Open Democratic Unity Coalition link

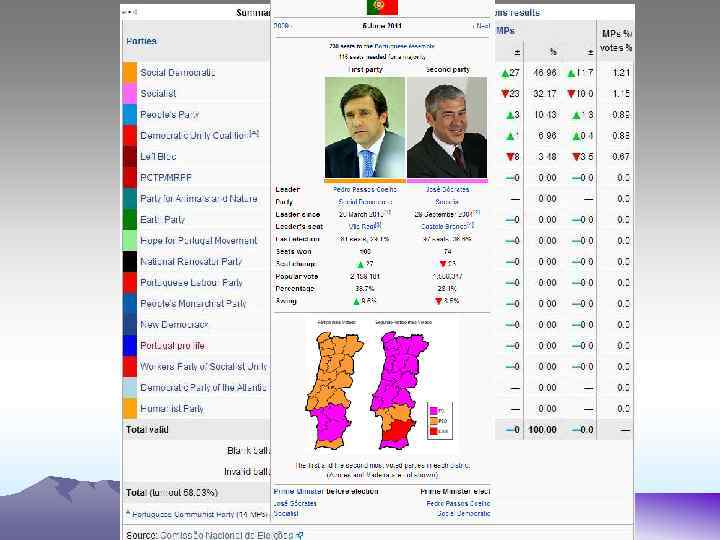click(x=194, y=135)
